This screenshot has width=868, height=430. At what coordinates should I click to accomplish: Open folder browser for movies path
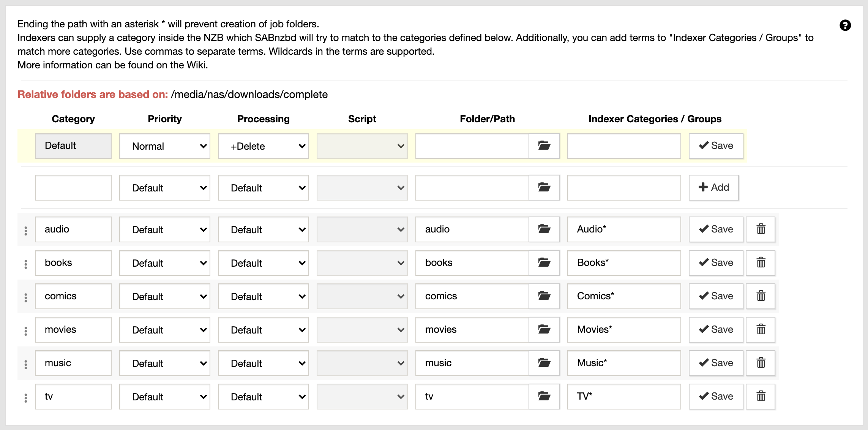(544, 329)
